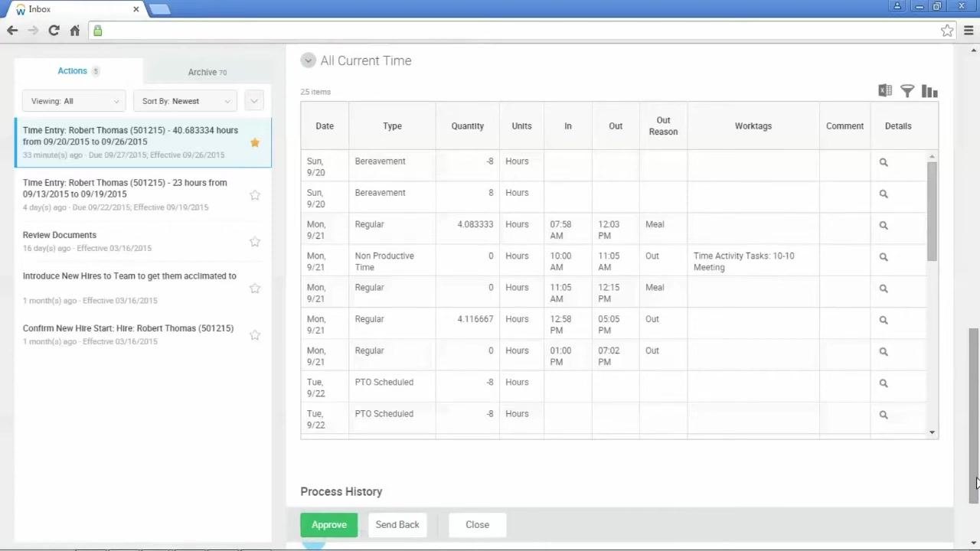
Task: Click the Send Back button
Action: pyautogui.click(x=397, y=525)
